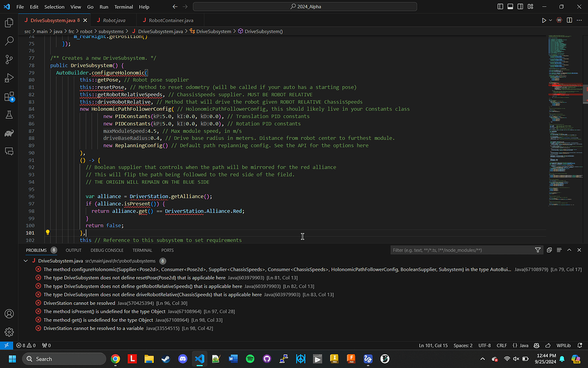Click the Problems filter input field

(x=459, y=250)
